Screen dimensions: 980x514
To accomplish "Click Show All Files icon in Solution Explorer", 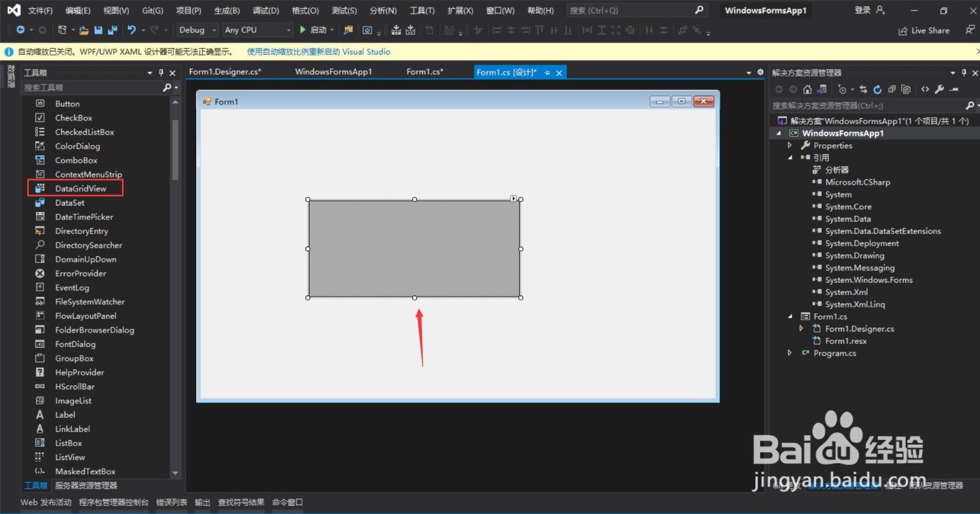I will point(906,89).
